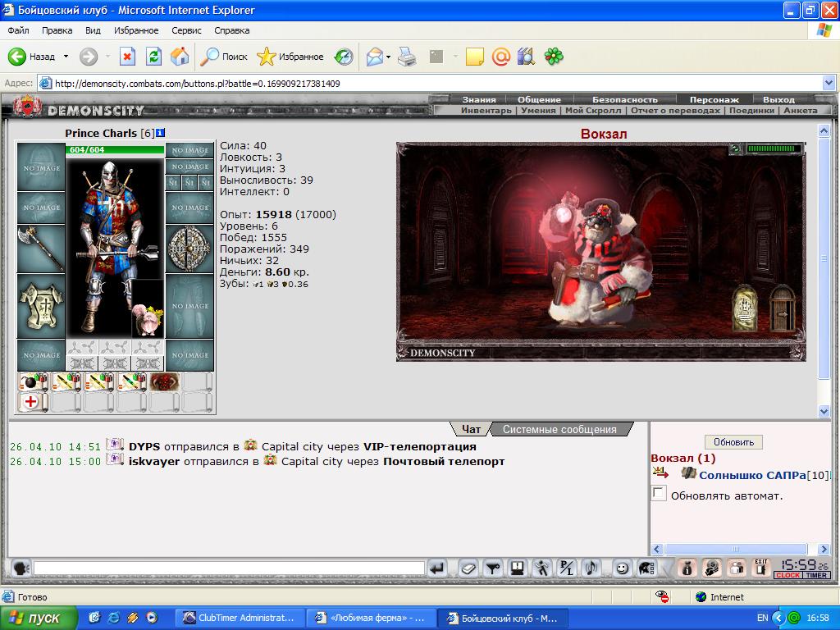Image resolution: width=840 pixels, height=630 pixels.
Task: Switch to CLOCK mode
Action: [788, 575]
